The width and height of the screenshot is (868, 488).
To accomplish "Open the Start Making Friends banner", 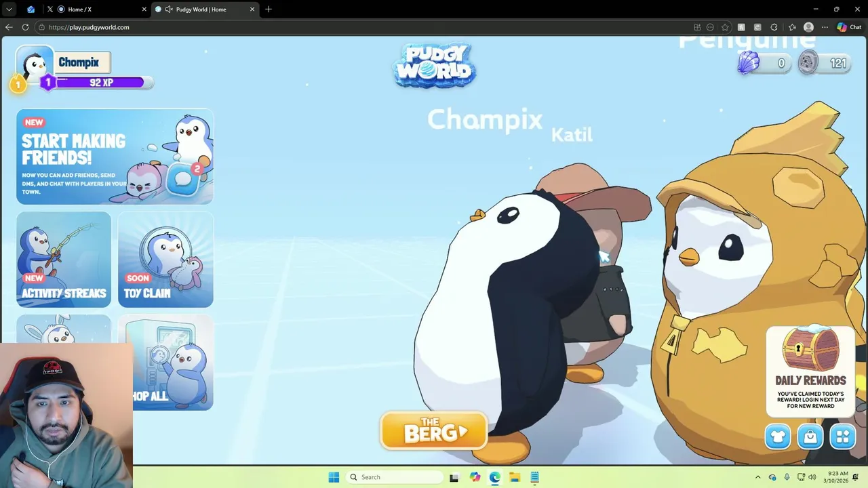I will [x=115, y=156].
